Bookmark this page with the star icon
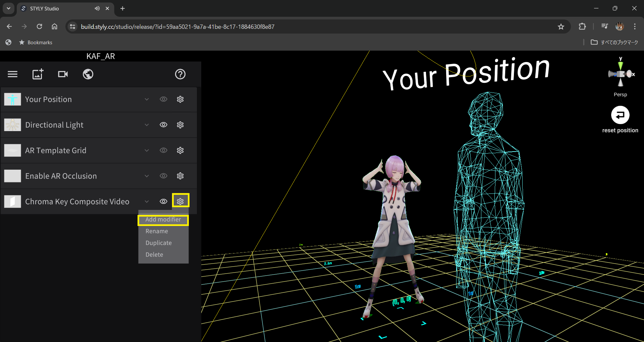The height and width of the screenshot is (342, 644). click(561, 26)
